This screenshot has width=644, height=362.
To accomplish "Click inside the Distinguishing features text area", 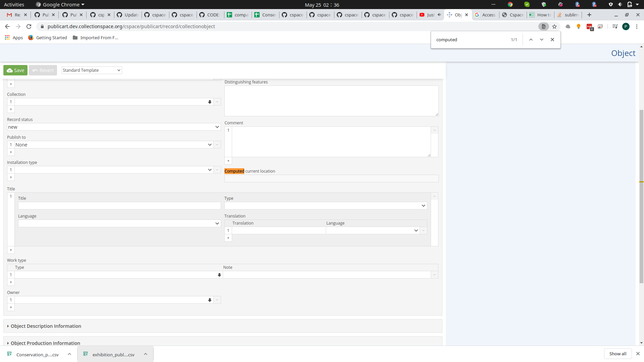I will 331,101.
